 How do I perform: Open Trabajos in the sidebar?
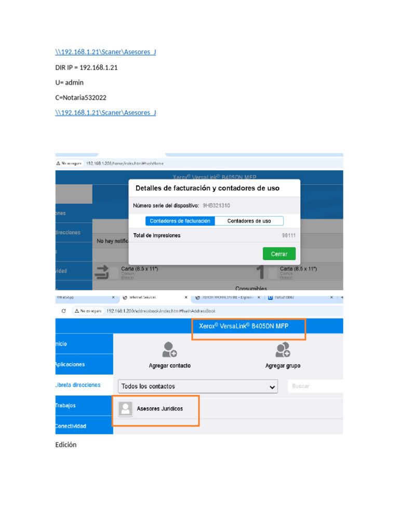pyautogui.click(x=84, y=405)
